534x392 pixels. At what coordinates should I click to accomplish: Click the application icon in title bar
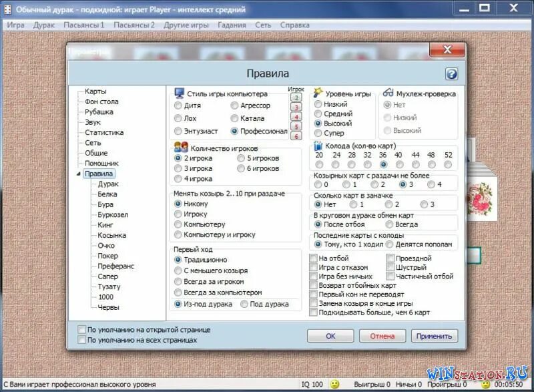[x=7, y=9]
